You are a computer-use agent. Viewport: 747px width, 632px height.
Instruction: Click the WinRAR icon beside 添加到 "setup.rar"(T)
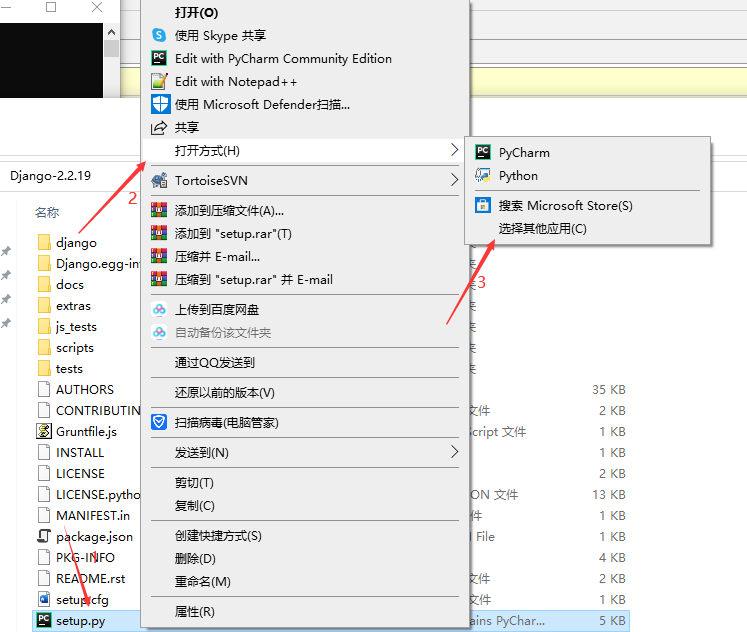pyautogui.click(x=159, y=233)
